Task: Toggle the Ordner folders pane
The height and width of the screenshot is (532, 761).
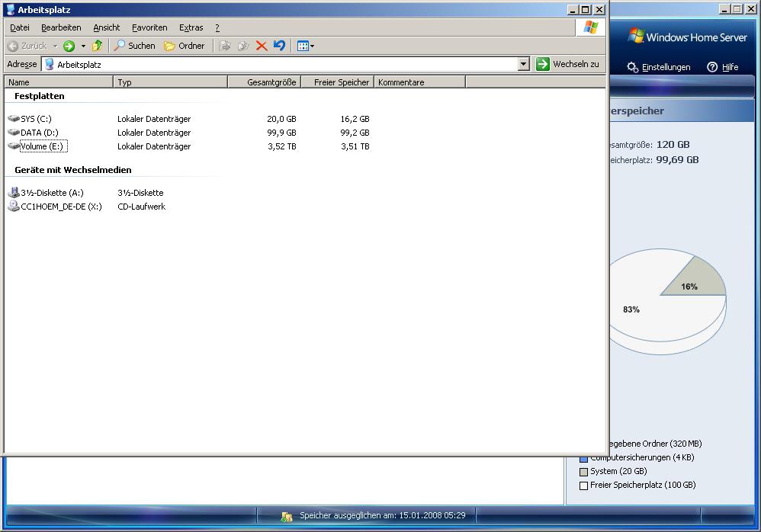Action: tap(185, 46)
